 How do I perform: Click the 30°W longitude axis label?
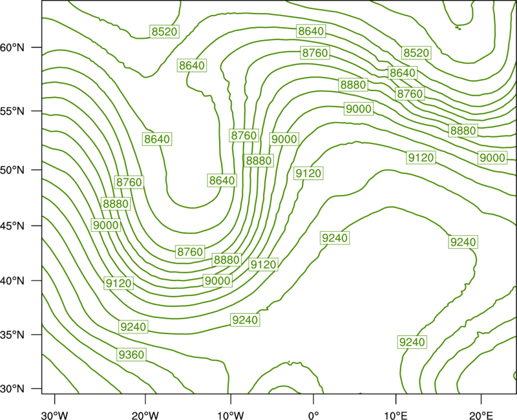tap(55, 415)
